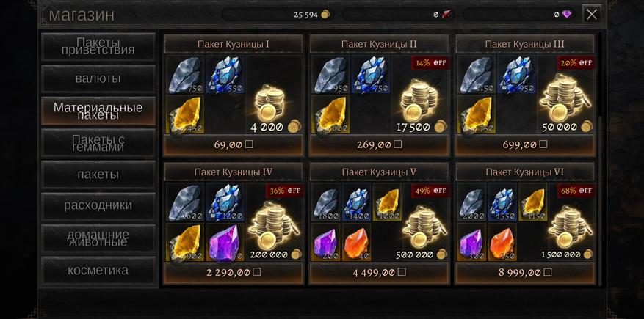Click the purple gem currency icon
644x319 pixels.
567,15
